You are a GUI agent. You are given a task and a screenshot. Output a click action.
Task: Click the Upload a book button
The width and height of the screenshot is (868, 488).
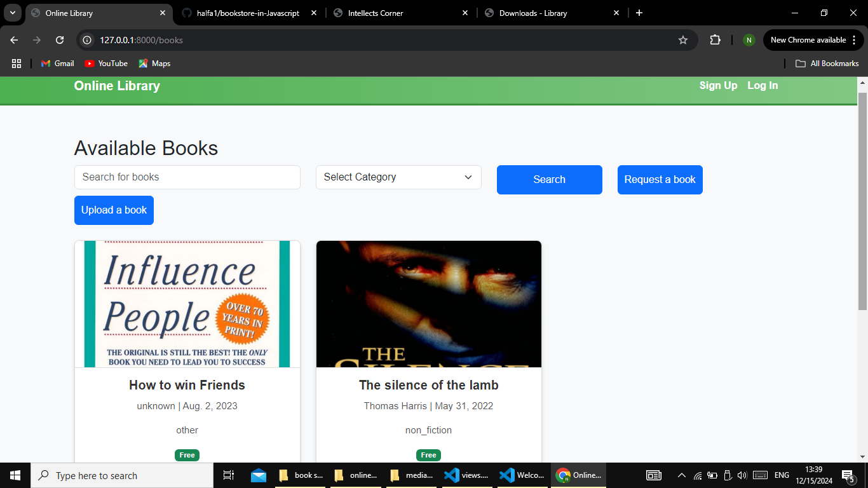[x=114, y=210]
